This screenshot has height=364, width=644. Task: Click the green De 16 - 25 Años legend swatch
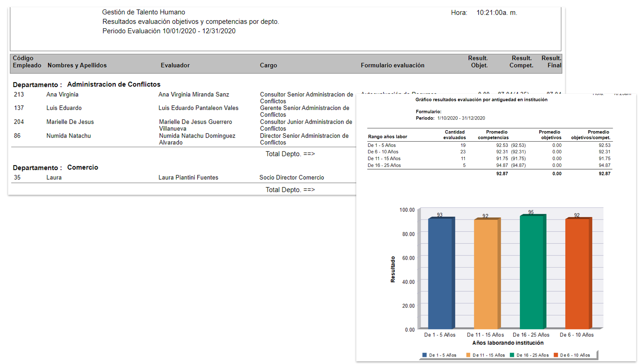click(512, 355)
